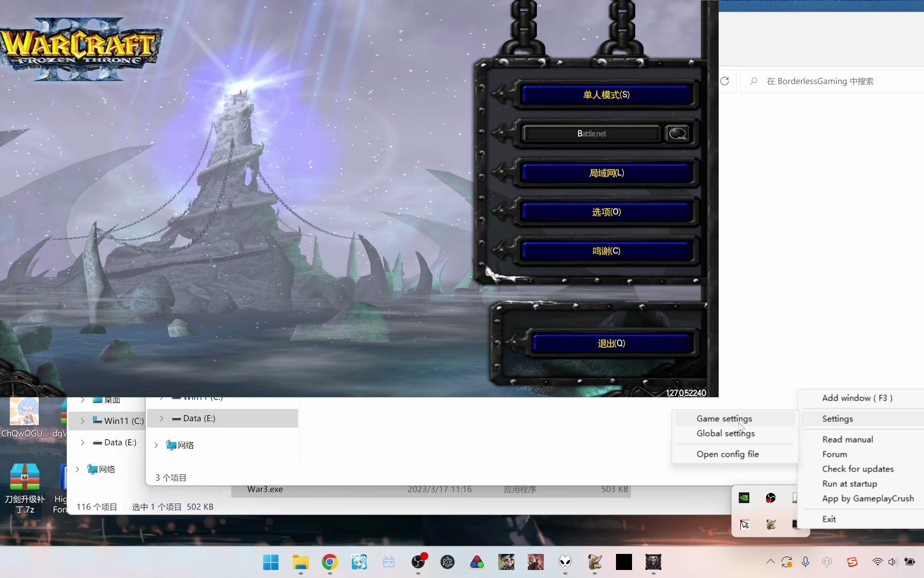The image size is (924, 578).
Task: Click the cursor arrow tray icon
Action: point(744,524)
